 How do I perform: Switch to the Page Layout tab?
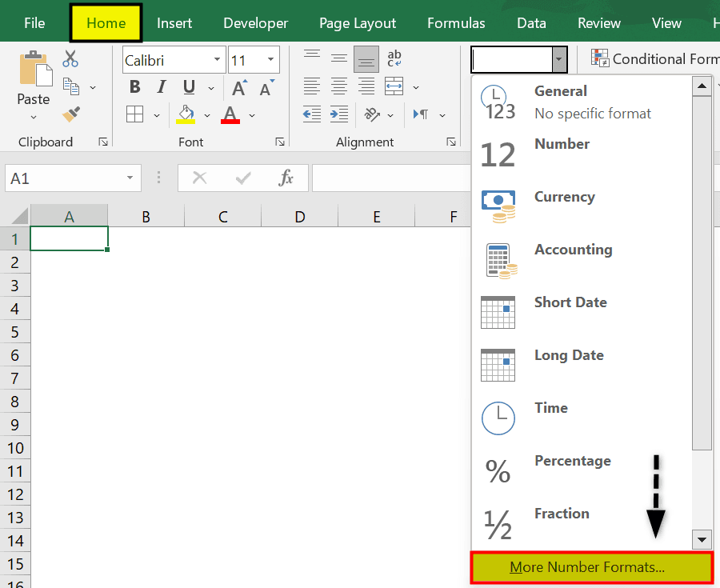coord(358,23)
